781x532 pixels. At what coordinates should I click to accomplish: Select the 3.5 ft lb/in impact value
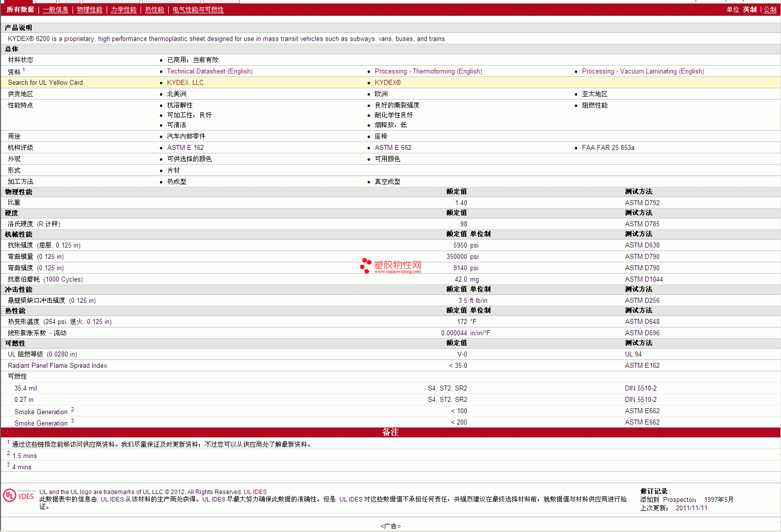[473, 300]
